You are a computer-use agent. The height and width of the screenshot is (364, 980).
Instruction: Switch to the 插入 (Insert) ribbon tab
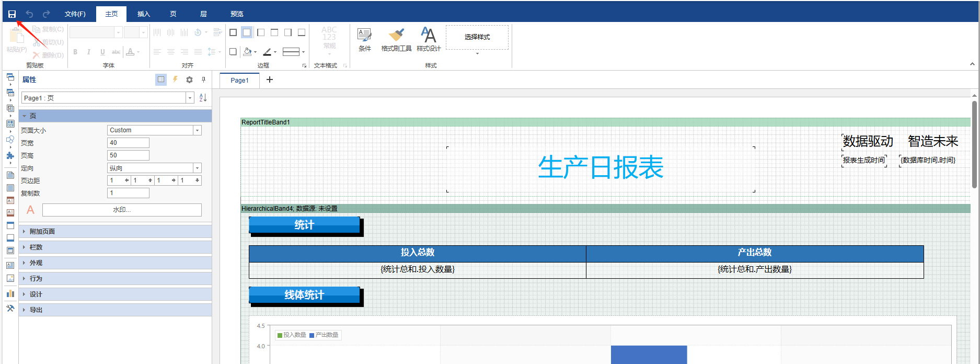tap(143, 14)
